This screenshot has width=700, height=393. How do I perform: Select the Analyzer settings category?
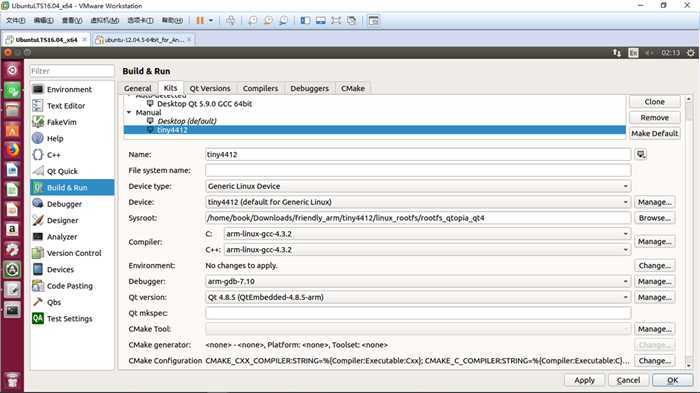tap(72, 237)
